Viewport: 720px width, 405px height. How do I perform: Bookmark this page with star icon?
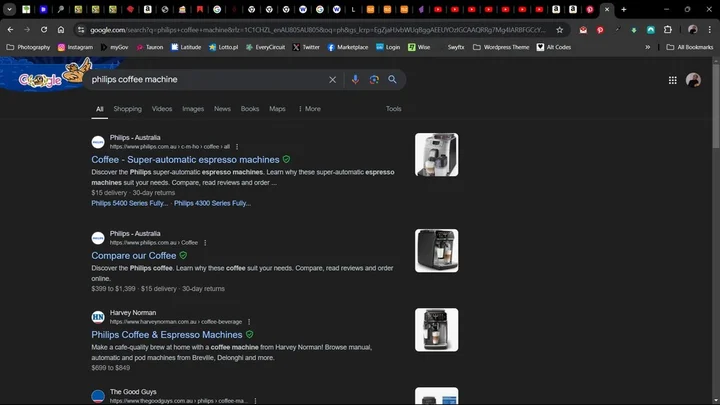[559, 30]
